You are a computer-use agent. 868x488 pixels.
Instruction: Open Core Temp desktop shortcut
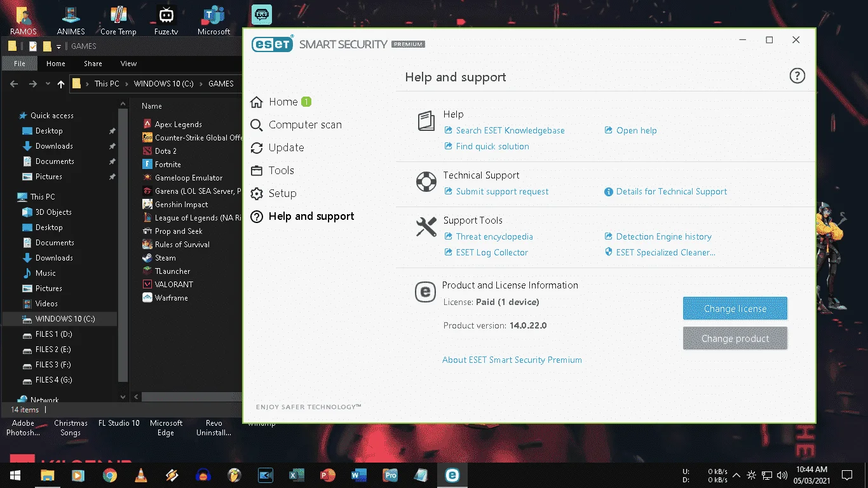coord(118,20)
